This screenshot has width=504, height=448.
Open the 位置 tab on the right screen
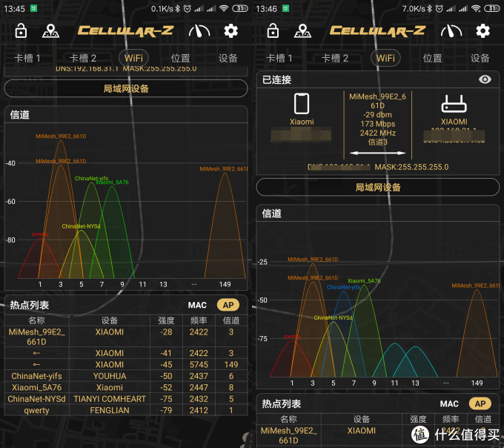pyautogui.click(x=432, y=58)
